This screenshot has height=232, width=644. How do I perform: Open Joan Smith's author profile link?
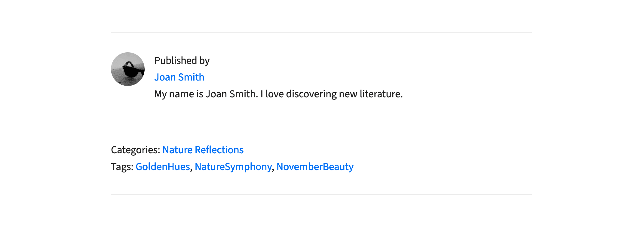(x=179, y=77)
